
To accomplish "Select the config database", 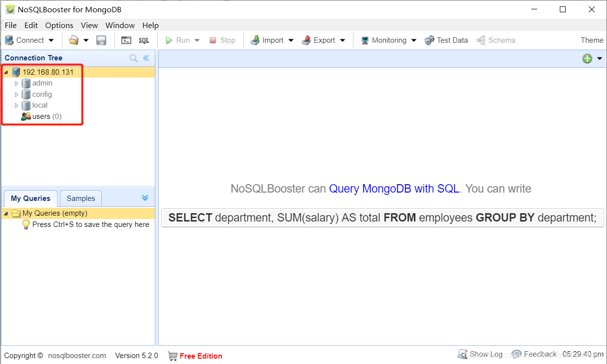I will click(42, 94).
